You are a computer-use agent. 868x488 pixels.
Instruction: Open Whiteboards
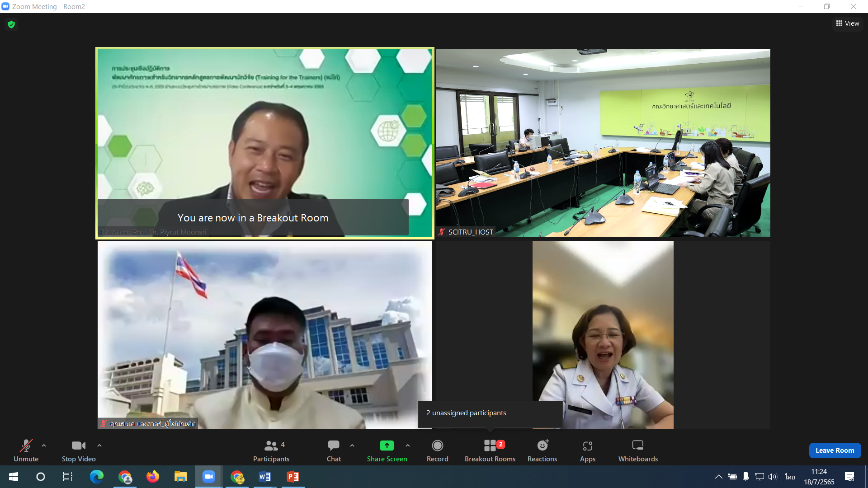[637, 450]
